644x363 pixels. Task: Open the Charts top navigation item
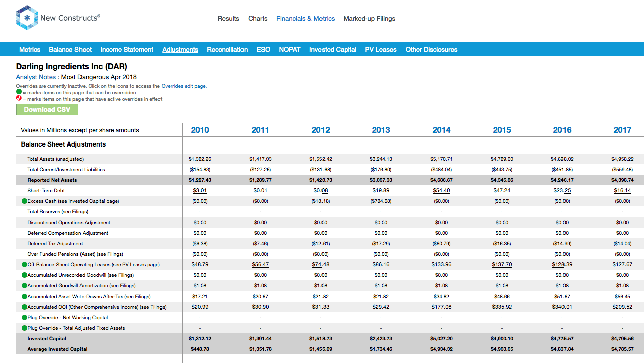click(x=258, y=18)
